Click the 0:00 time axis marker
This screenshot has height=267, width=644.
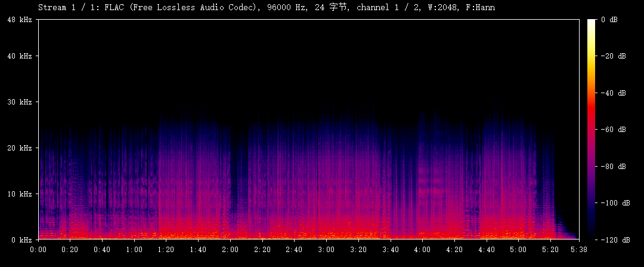click(x=38, y=249)
